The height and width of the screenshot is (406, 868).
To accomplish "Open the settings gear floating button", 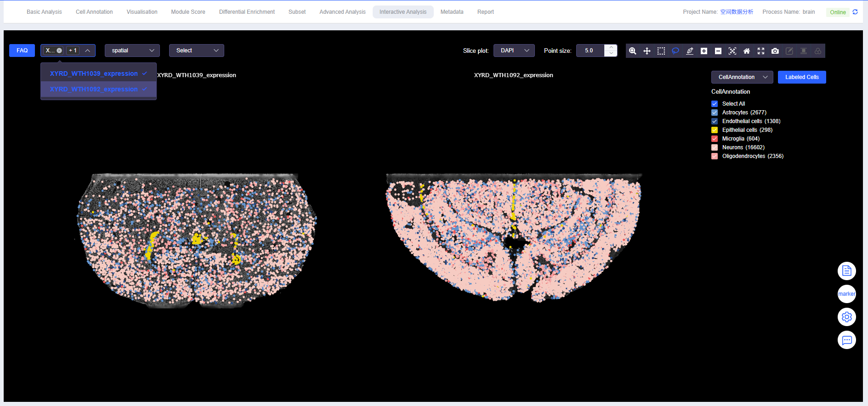I will (x=846, y=317).
